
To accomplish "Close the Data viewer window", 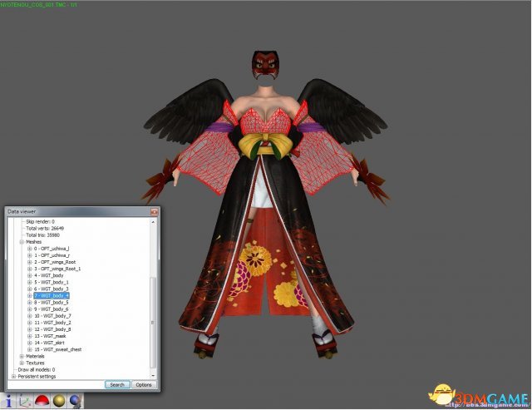I will [x=154, y=212].
